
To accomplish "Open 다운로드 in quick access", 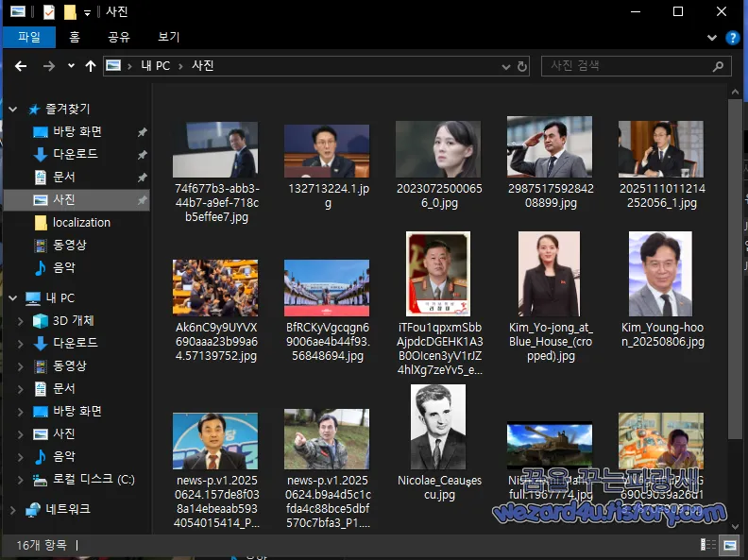I will 75,154.
